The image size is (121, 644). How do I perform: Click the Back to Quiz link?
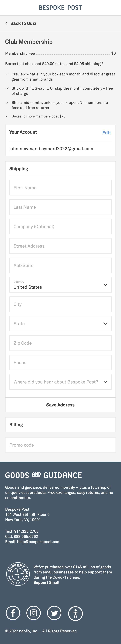tap(23, 23)
